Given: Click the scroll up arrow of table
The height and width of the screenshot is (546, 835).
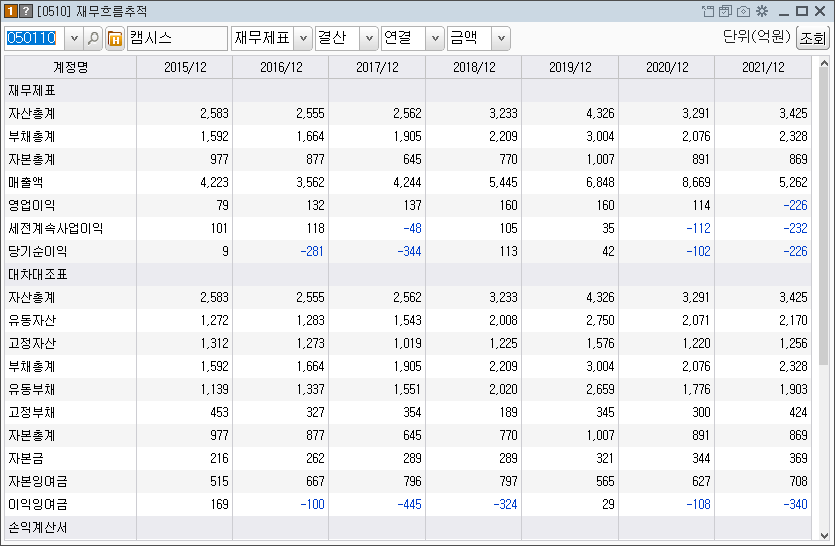Looking at the screenshot, I should point(824,63).
